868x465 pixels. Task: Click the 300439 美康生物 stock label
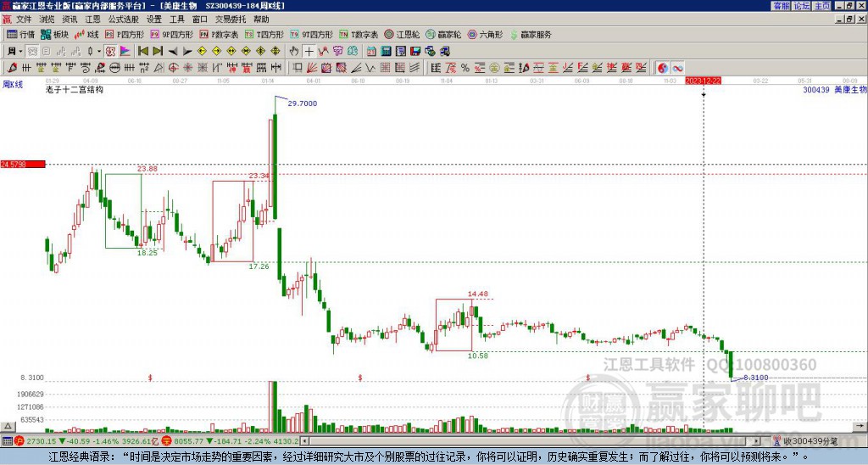835,90
